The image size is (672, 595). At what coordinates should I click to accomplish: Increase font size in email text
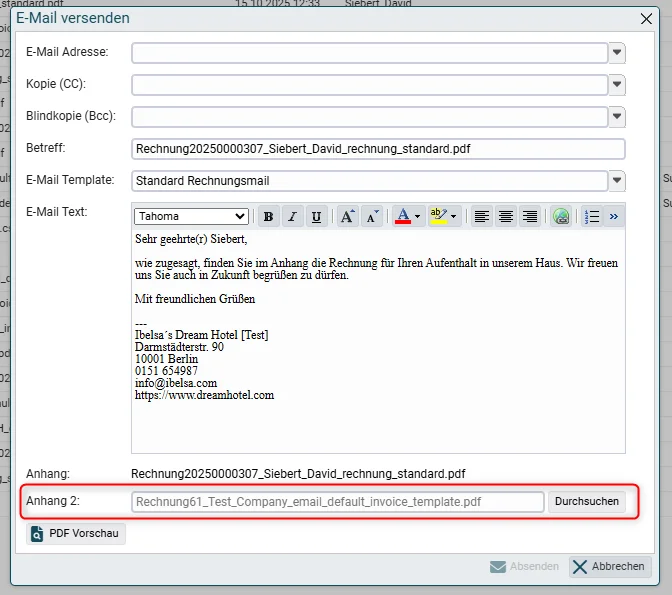tap(348, 216)
